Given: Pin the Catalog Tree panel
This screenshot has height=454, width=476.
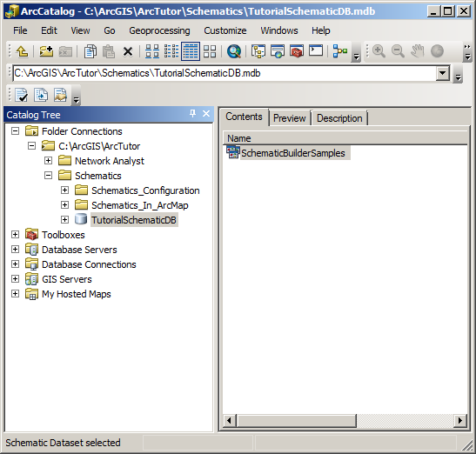Looking at the screenshot, I should [192, 114].
